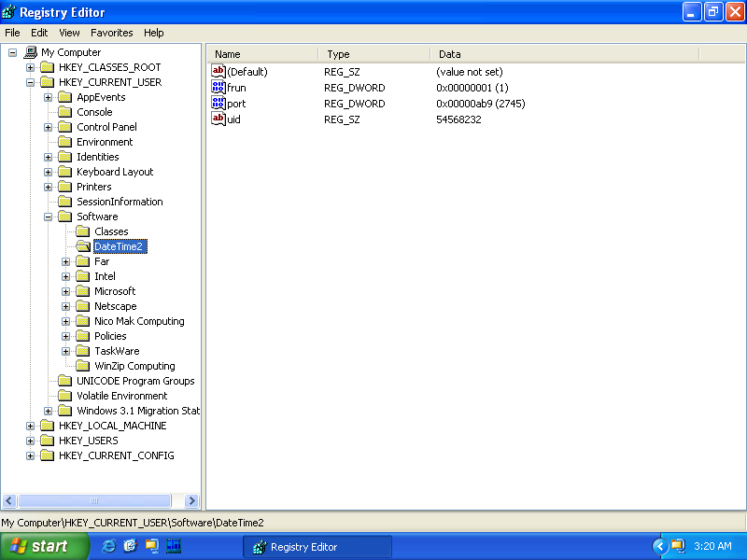
Task: Select the port value name
Action: click(236, 104)
